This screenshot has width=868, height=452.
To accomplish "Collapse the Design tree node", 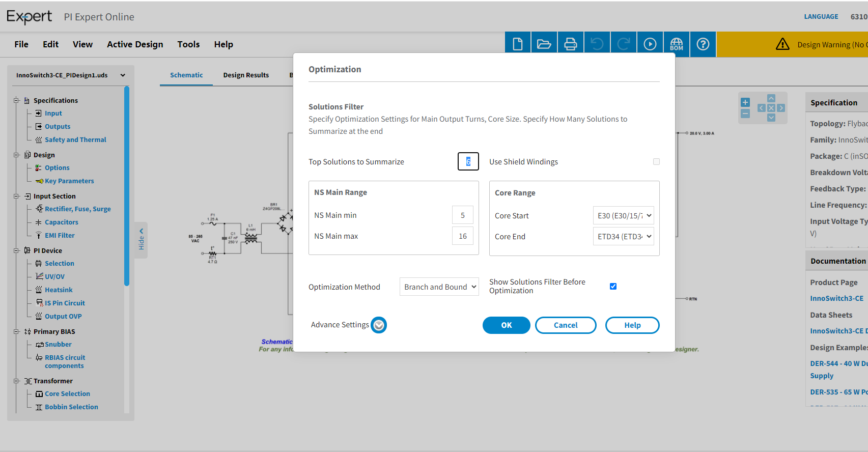I will [16, 155].
